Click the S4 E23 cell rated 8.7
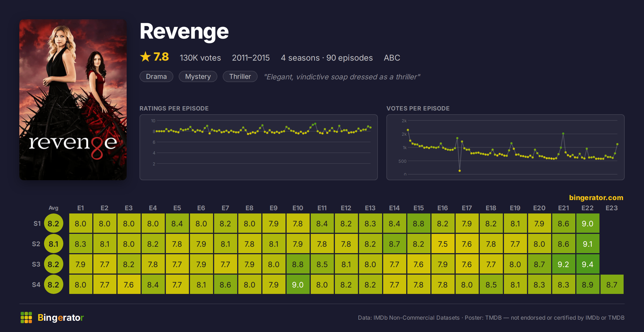 coord(612,285)
